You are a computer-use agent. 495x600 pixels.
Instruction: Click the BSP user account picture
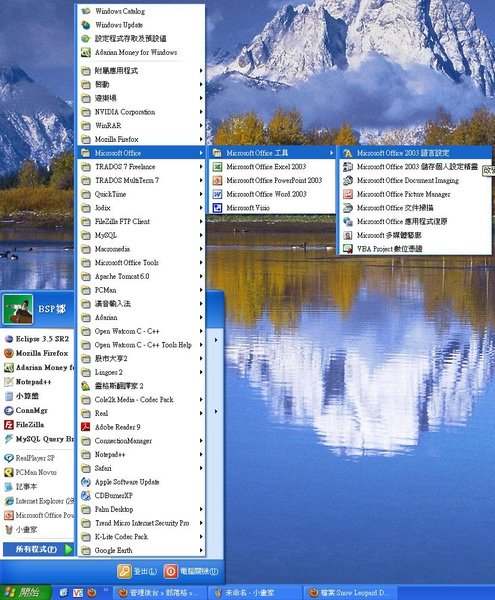pos(18,309)
